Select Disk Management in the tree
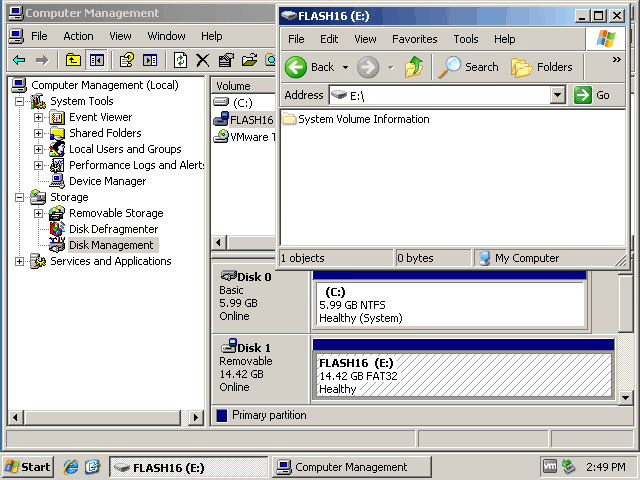 click(x=111, y=245)
